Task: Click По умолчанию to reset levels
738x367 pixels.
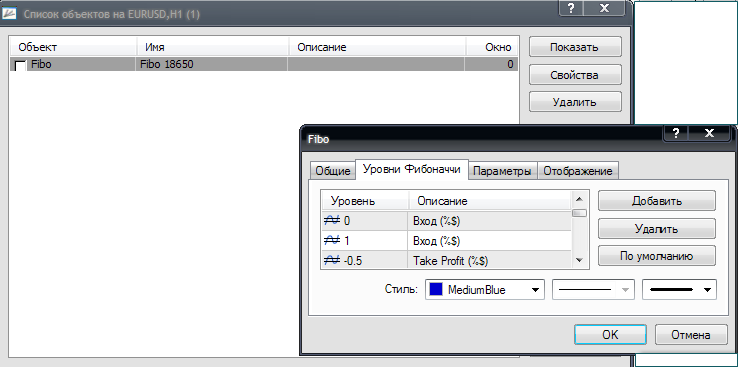Action: (657, 256)
